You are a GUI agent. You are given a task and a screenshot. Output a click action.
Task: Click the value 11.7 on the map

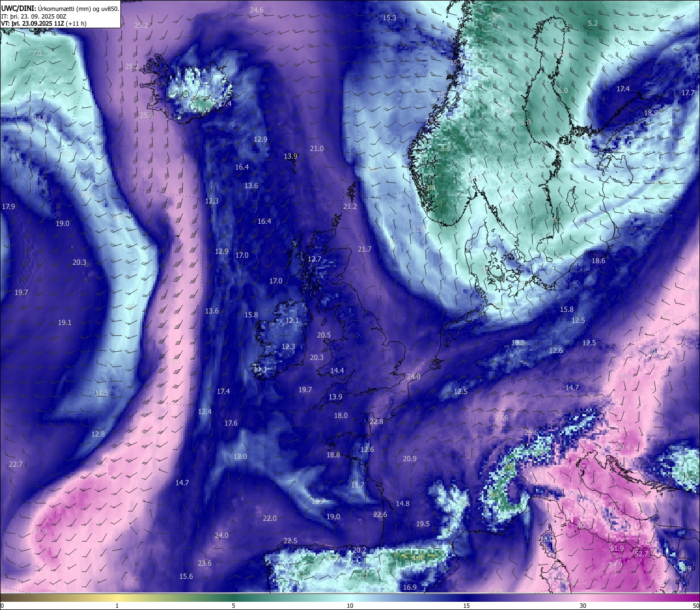(357, 485)
